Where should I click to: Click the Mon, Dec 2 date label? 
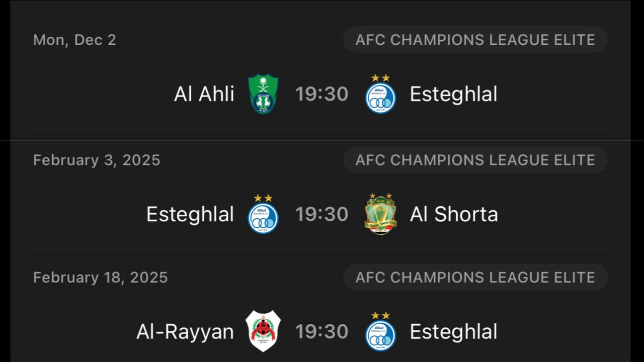[75, 40]
